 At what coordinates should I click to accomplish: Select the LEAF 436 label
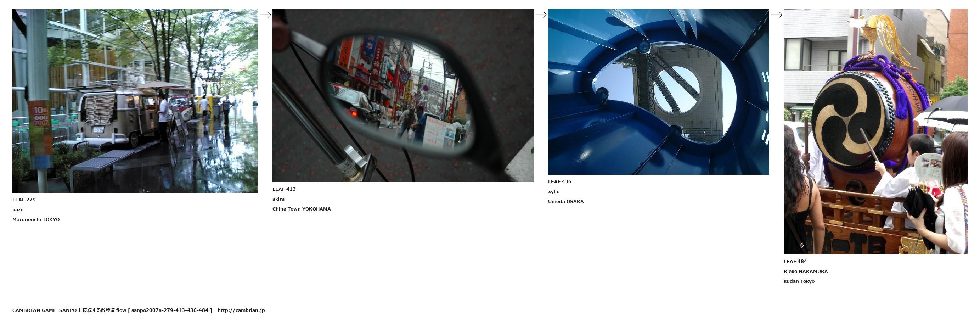pyautogui.click(x=559, y=181)
